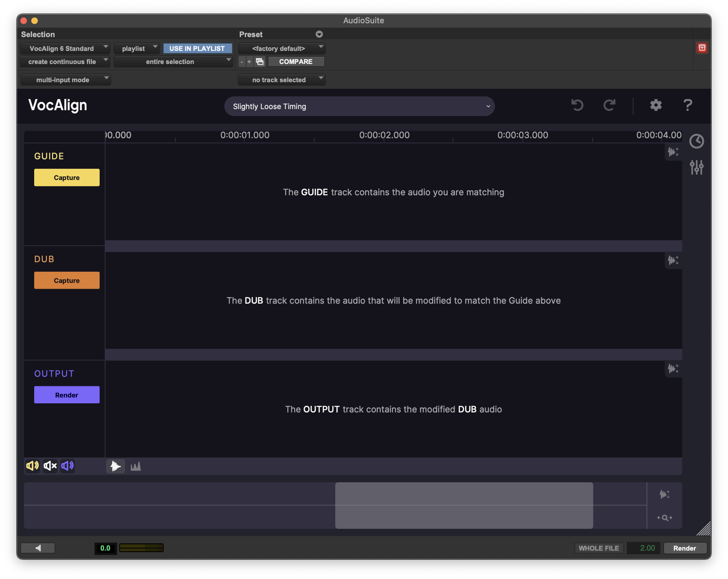Click the overview navigator highlighted region
Viewport: 728px width, 579px height.
pyautogui.click(x=464, y=506)
